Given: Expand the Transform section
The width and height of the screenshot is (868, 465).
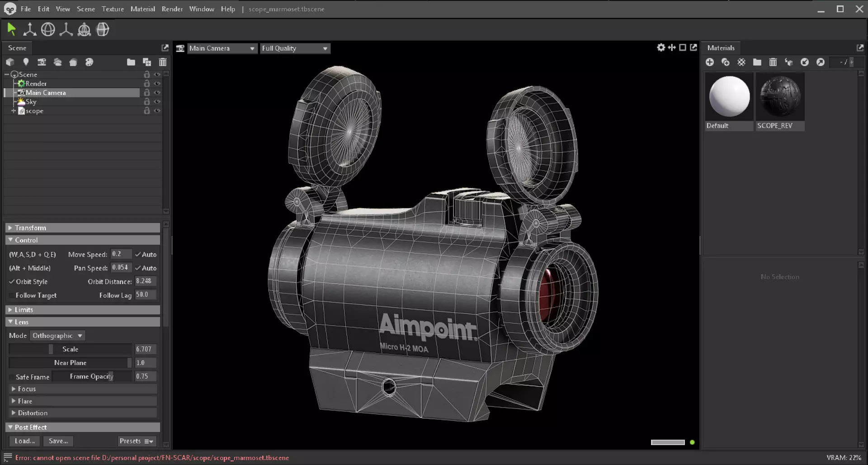Looking at the screenshot, I should point(83,228).
